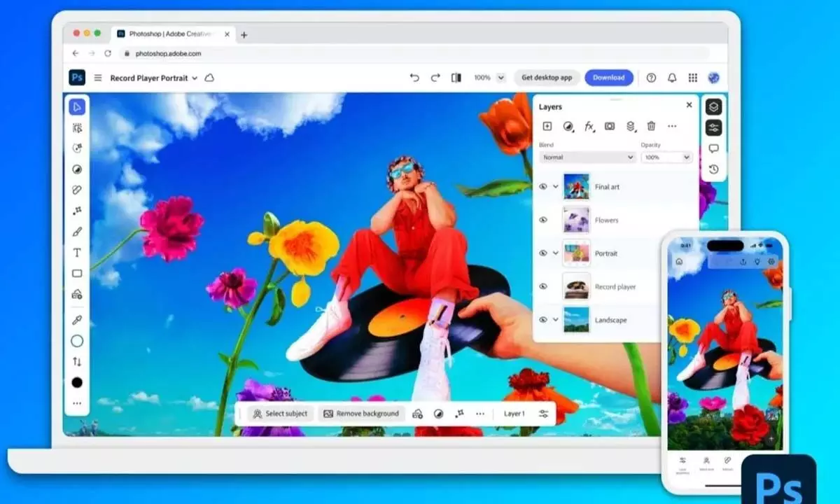Click the Download button

[608, 78]
